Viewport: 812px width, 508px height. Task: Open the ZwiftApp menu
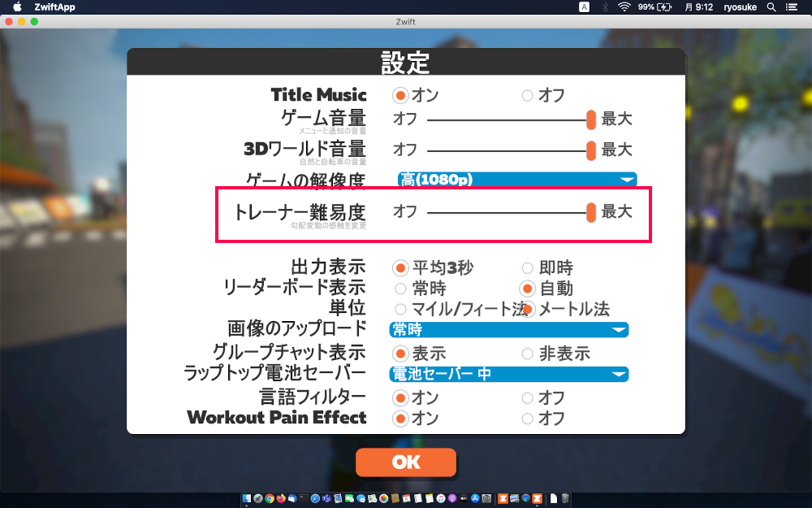[x=54, y=7]
